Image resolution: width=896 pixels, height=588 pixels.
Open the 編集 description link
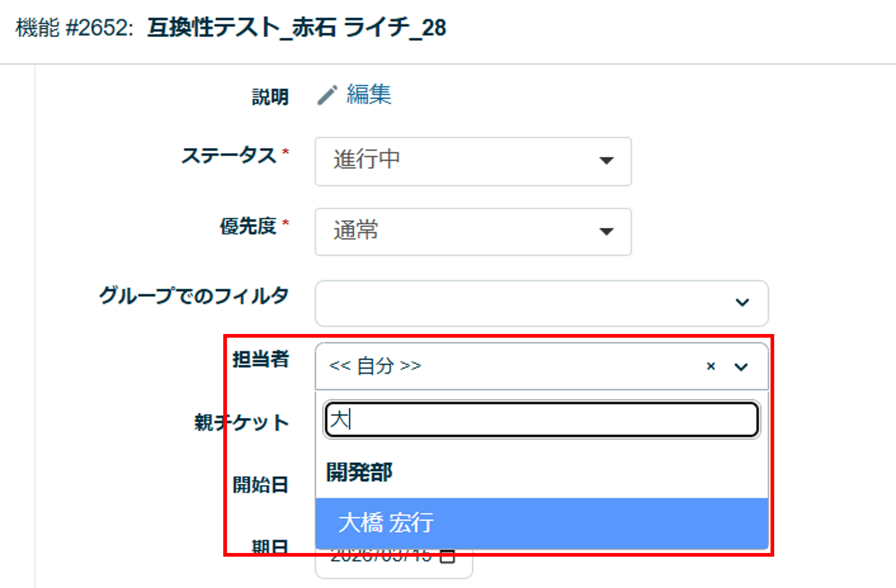tap(369, 94)
